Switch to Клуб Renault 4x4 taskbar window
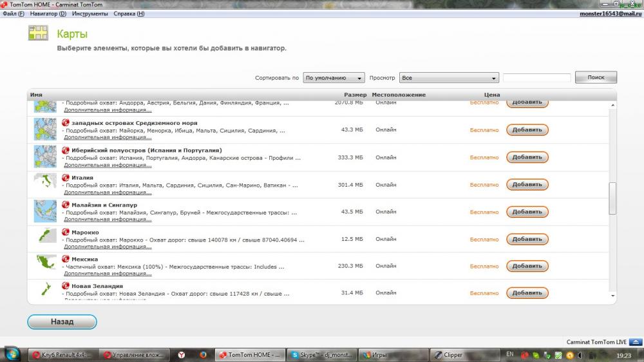Viewport: 644px width, 362px height. pyautogui.click(x=62, y=355)
